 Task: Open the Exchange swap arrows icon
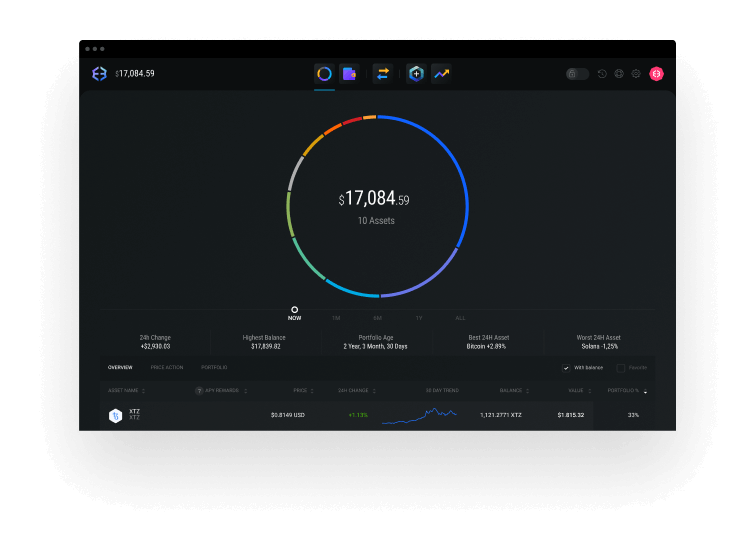(x=383, y=74)
